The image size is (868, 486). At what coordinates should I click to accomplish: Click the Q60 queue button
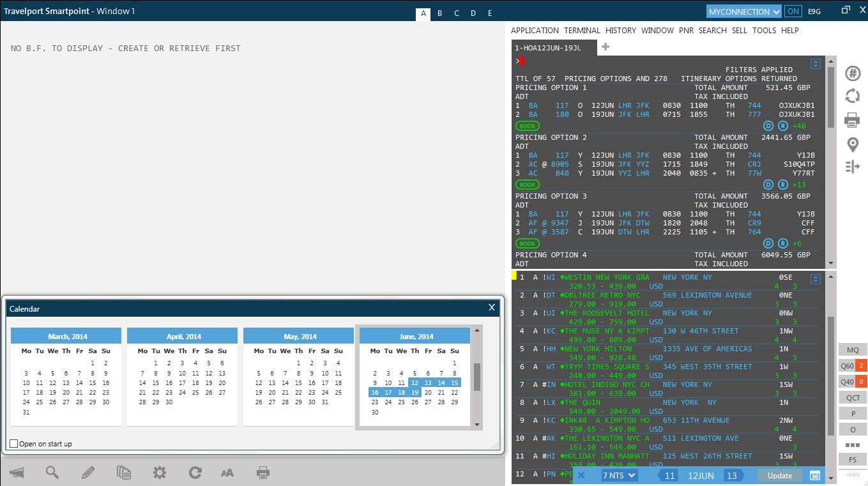[853, 366]
